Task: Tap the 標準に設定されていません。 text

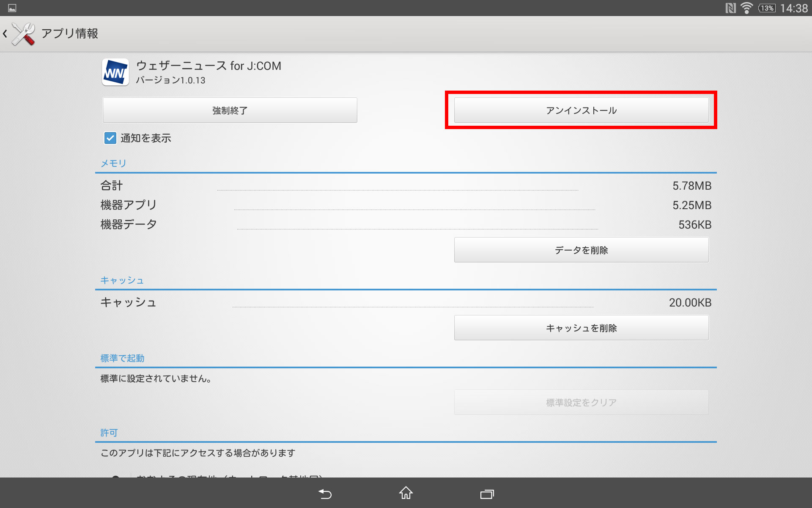Action: point(156,378)
